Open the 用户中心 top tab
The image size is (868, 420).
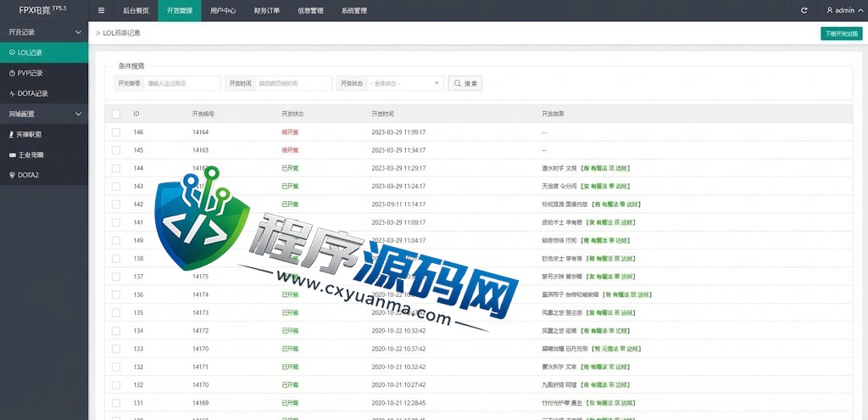click(223, 10)
